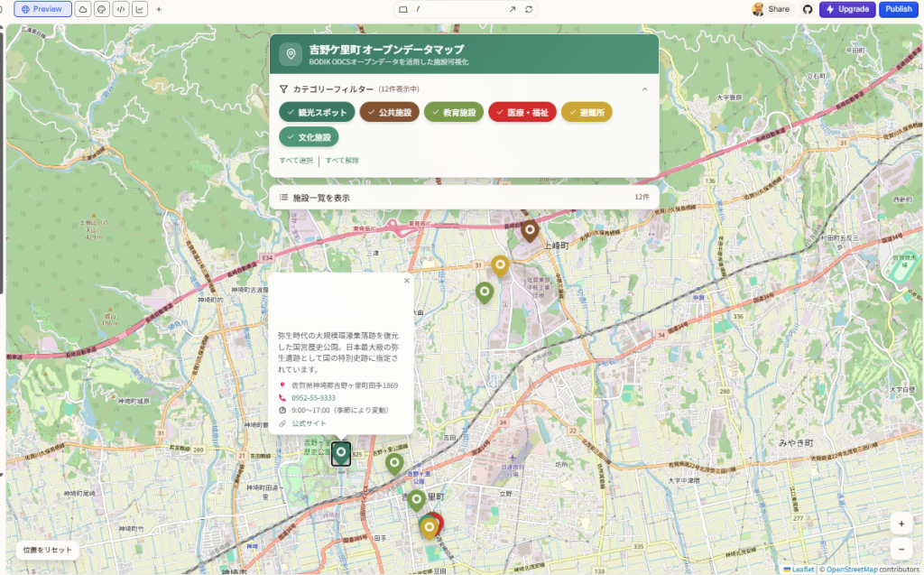Toggle the 避難所 category filter
The width and height of the screenshot is (924, 575).
[x=587, y=112]
